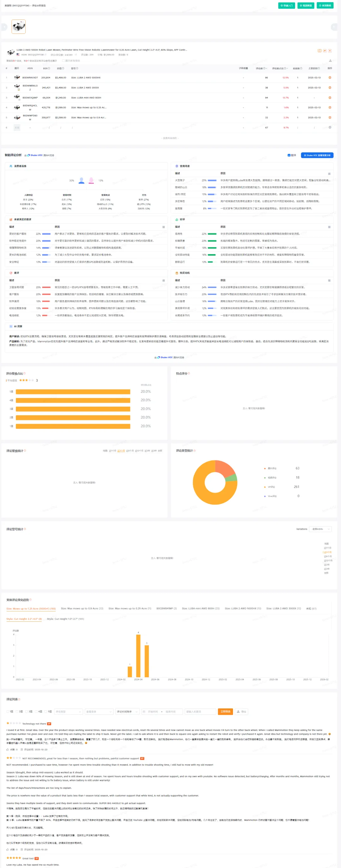Check the 1星 filter checkbox
Image resolution: width=341 pixels, height=868 pixels.
8,712
